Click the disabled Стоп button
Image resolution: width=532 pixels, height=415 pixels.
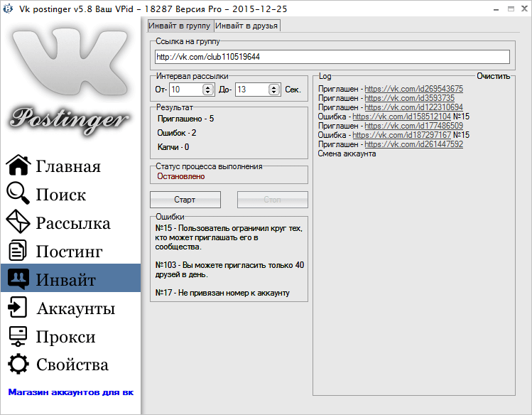[273, 200]
